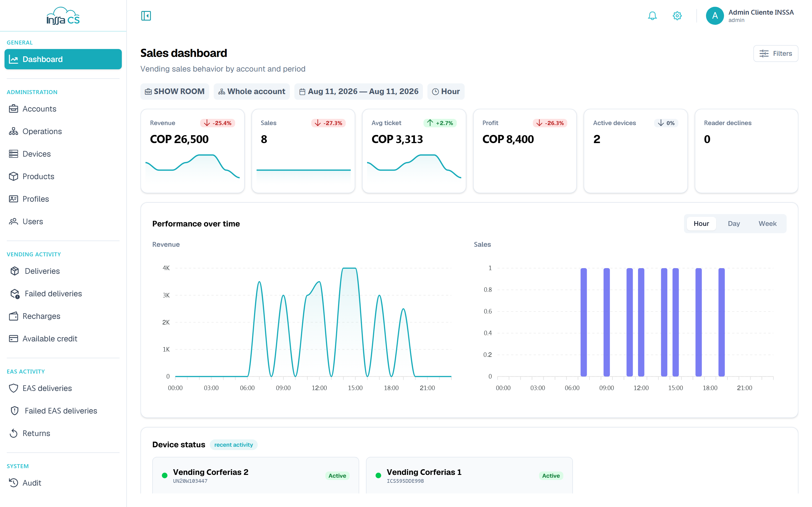Open the Audit history icon
Screen dimensions: 812x507
point(14,483)
